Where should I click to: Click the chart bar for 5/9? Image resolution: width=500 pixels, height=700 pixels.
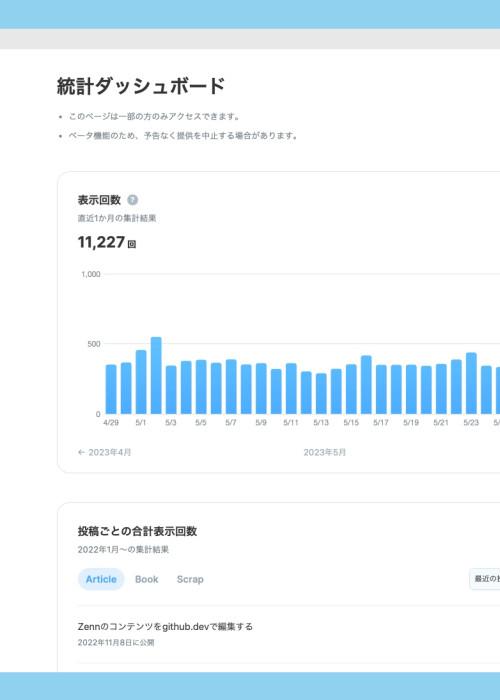[x=261, y=388]
